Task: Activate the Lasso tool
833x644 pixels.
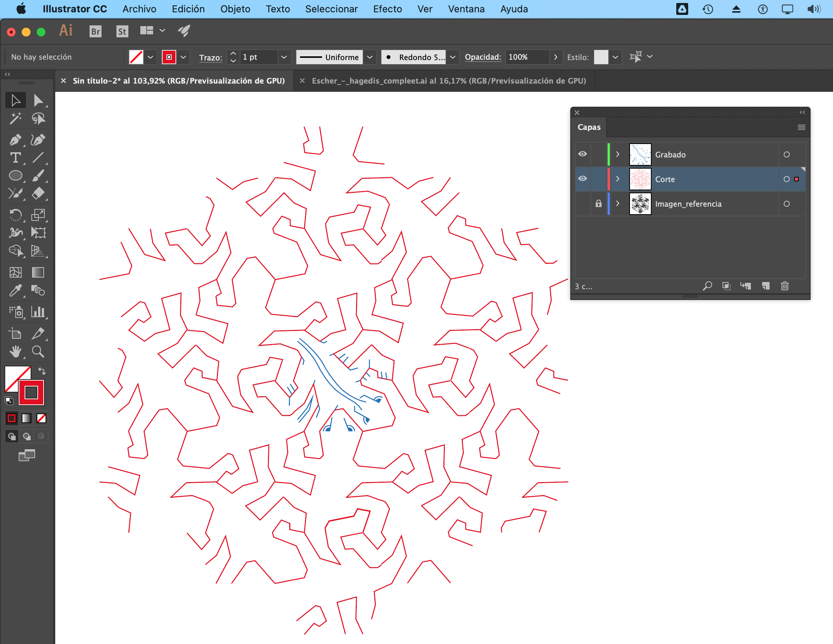Action: [x=38, y=119]
